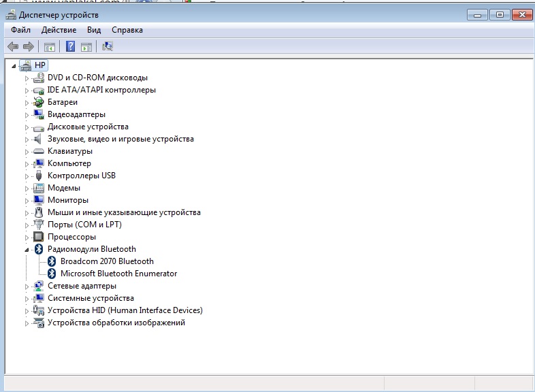
Task: Click the Bluetooth icon beside Broadcom 2070 Bluetooth
Action: [x=52, y=261]
